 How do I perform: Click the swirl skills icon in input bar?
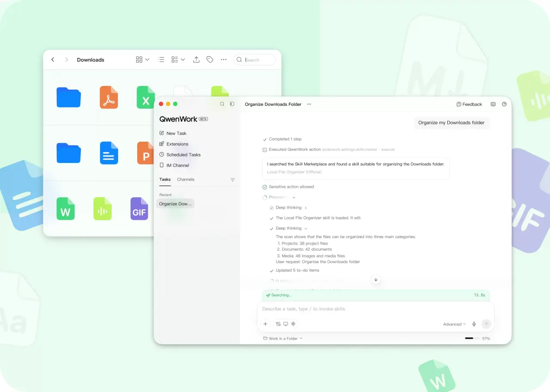pyautogui.click(x=293, y=324)
